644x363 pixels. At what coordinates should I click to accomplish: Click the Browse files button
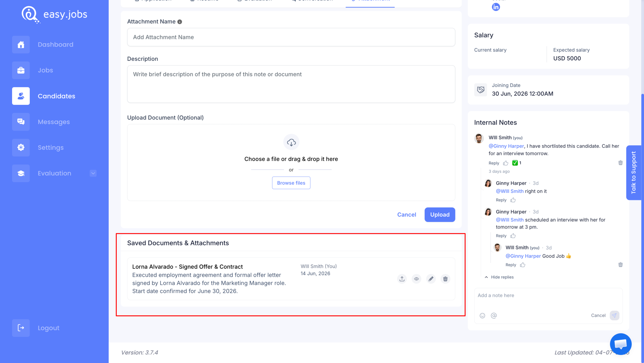point(291,183)
